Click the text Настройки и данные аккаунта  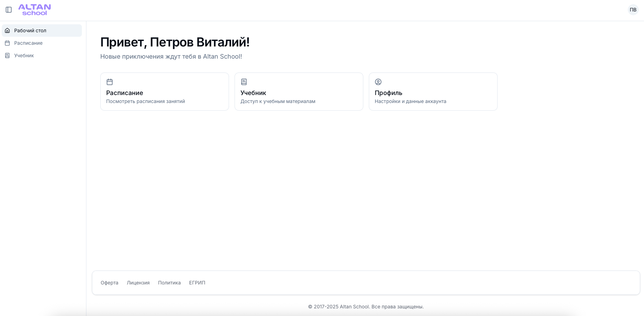410,101
